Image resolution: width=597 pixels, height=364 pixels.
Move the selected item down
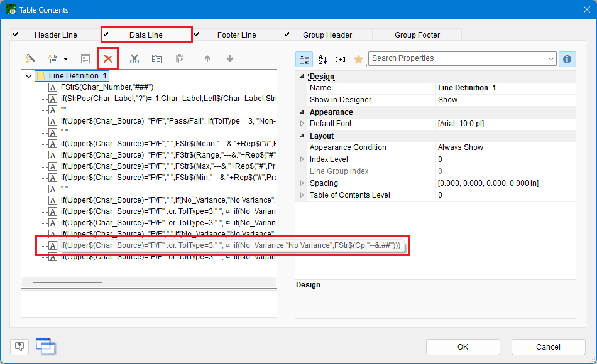pyautogui.click(x=230, y=58)
